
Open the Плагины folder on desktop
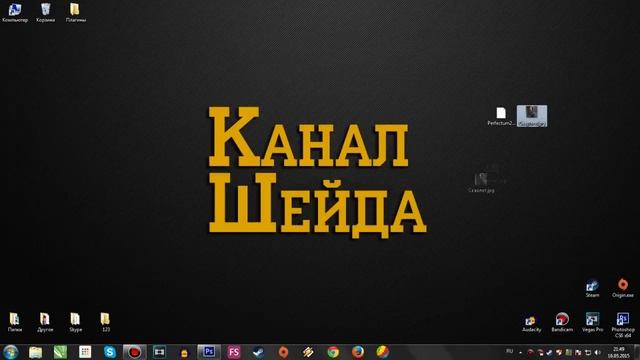(x=76, y=12)
